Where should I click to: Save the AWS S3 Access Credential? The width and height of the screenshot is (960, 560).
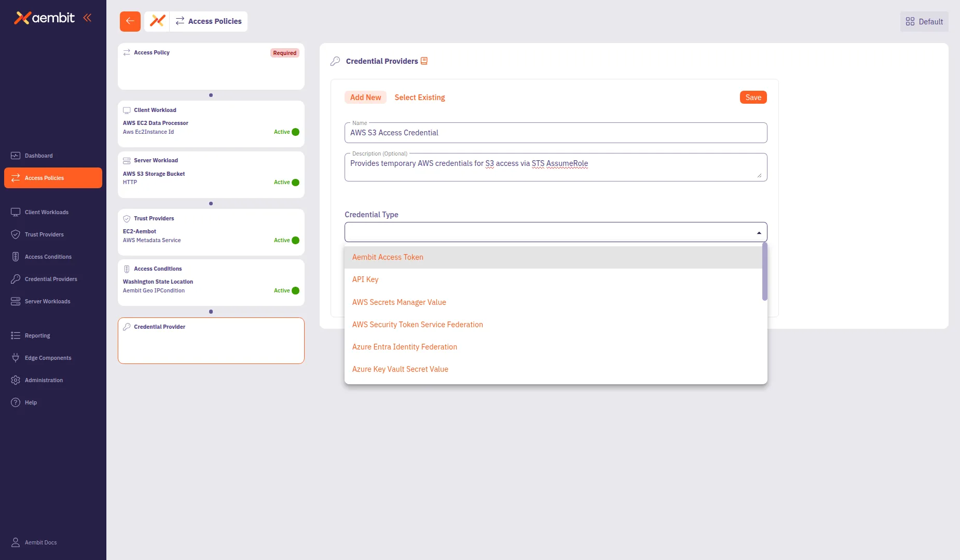(x=753, y=97)
